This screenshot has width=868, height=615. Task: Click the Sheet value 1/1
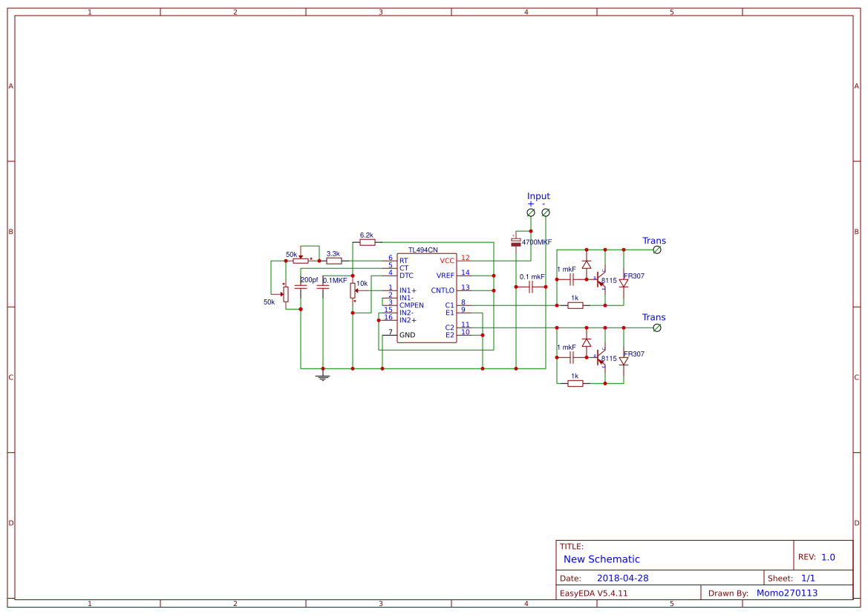click(x=808, y=578)
